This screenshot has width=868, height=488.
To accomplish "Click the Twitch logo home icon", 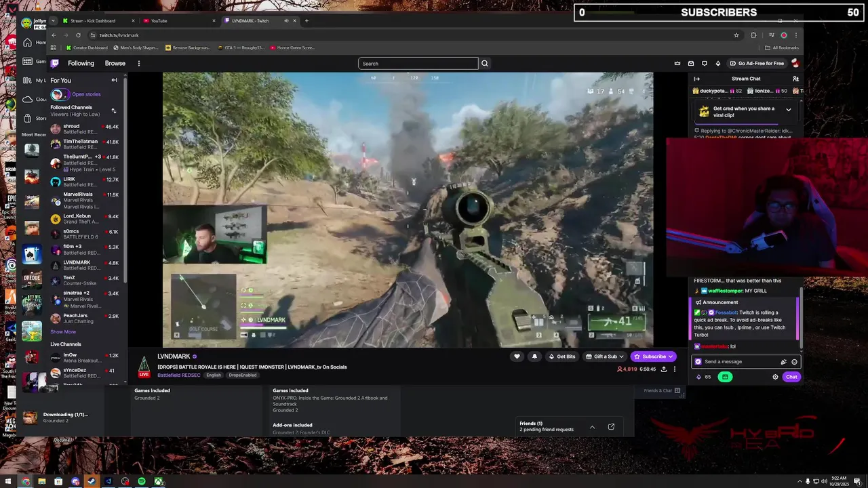I will point(55,63).
